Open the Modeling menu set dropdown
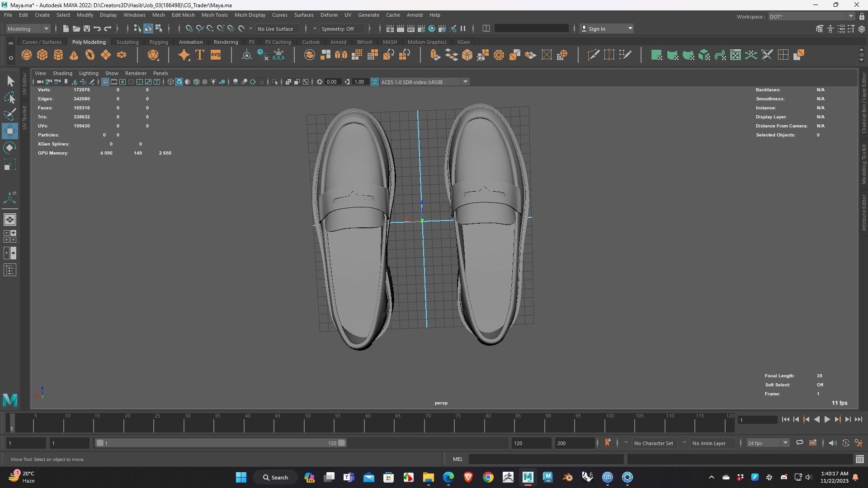Screen dimensions: 868x488 click(28, 28)
